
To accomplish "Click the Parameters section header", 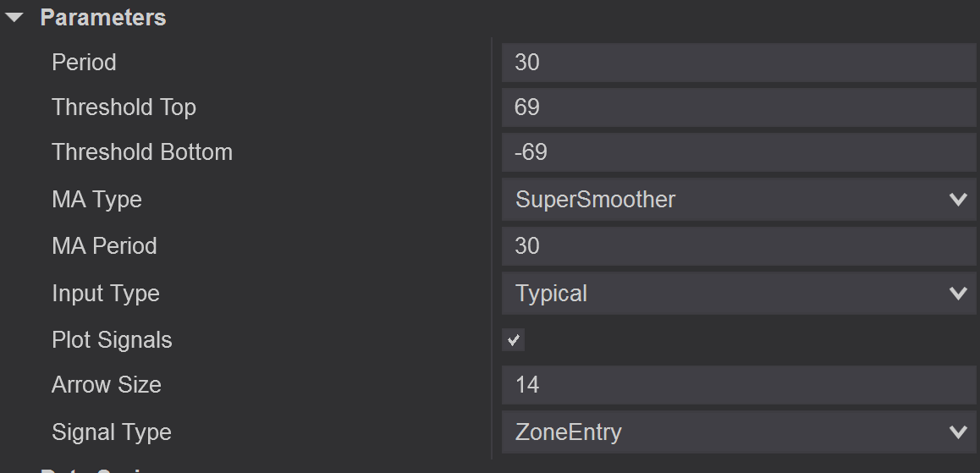I will pos(102,18).
